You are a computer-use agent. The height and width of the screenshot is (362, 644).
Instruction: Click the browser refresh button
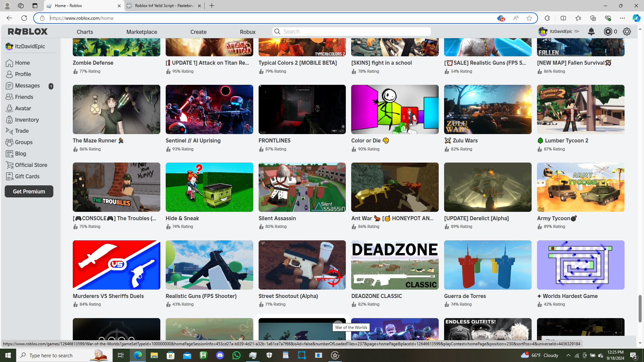click(x=24, y=18)
